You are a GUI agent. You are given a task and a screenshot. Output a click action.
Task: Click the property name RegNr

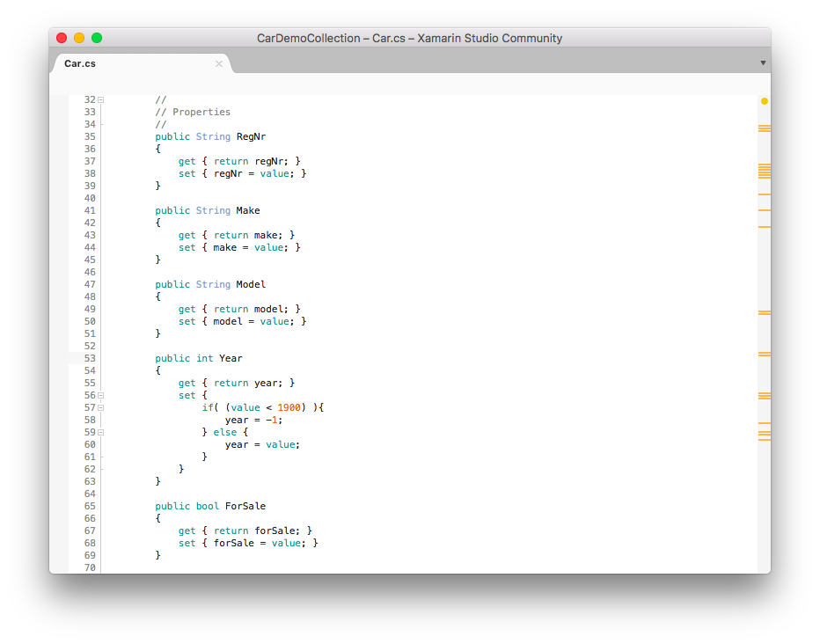tap(251, 136)
